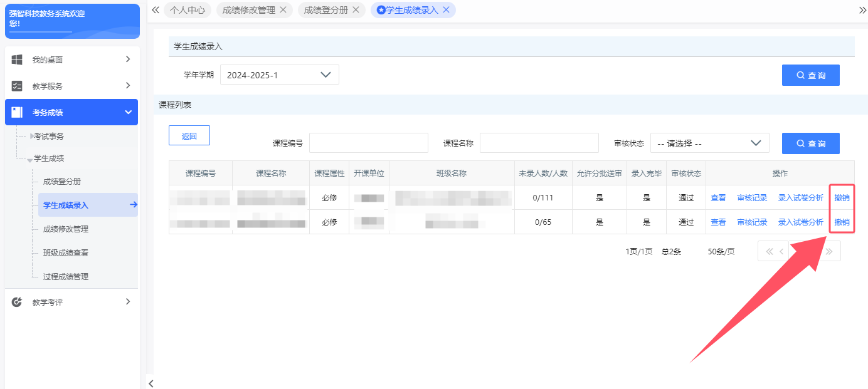
Task: Switch to the 个人中心 tab
Action: click(188, 10)
